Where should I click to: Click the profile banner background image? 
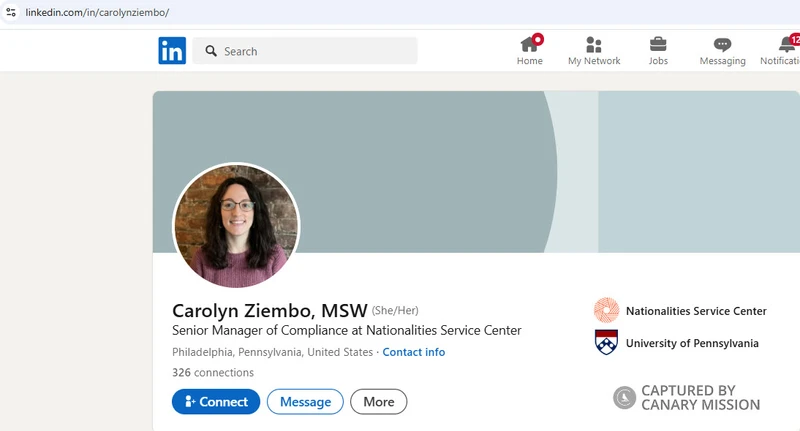450,170
